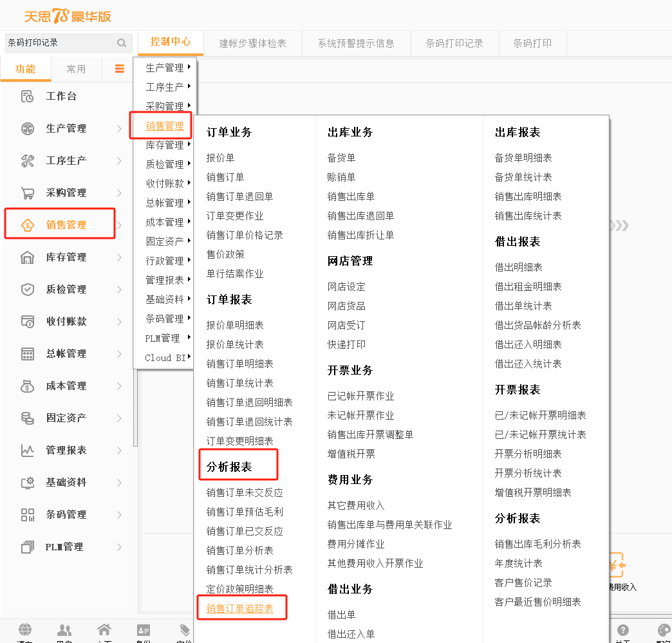Image resolution: width=672 pixels, height=643 pixels.
Task: Click the globe icon in bottom bar
Action: coord(25,630)
